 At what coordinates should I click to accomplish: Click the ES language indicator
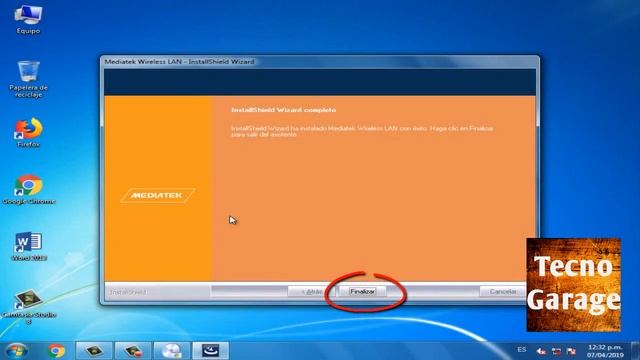(x=522, y=350)
